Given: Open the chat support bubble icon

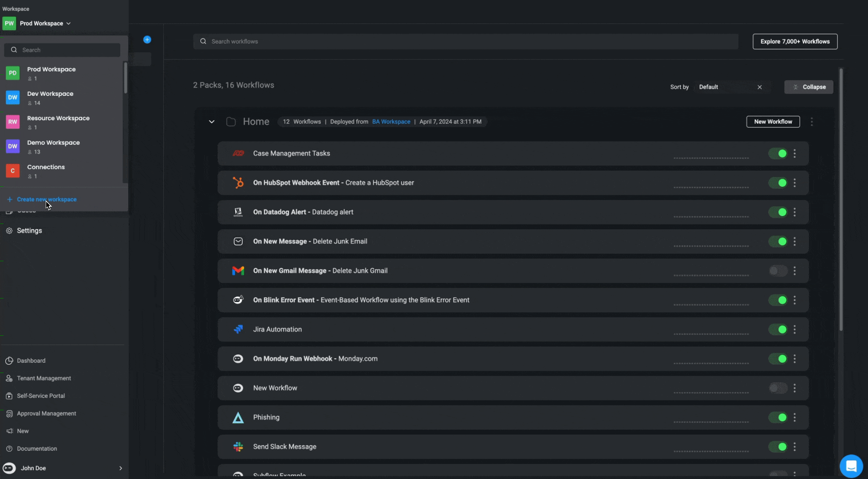Looking at the screenshot, I should click(x=851, y=466).
